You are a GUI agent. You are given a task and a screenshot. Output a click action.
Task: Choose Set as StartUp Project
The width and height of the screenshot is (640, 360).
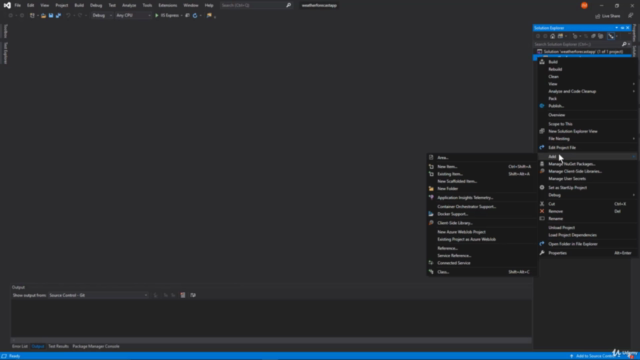pyautogui.click(x=587, y=188)
